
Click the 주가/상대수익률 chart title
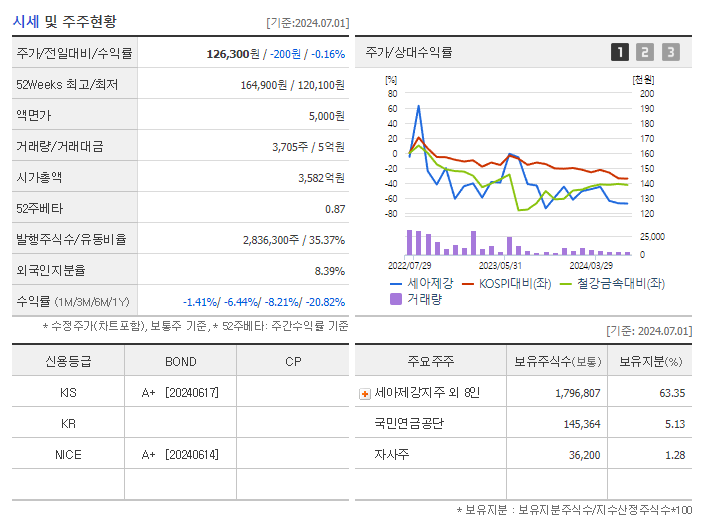click(x=409, y=52)
